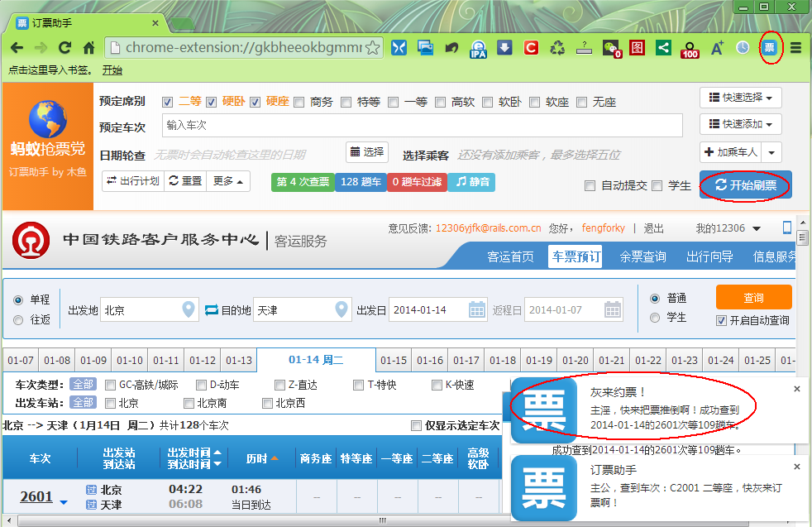The width and height of the screenshot is (812, 527).
Task: Select the 01-20 date tab
Action: click(x=576, y=360)
